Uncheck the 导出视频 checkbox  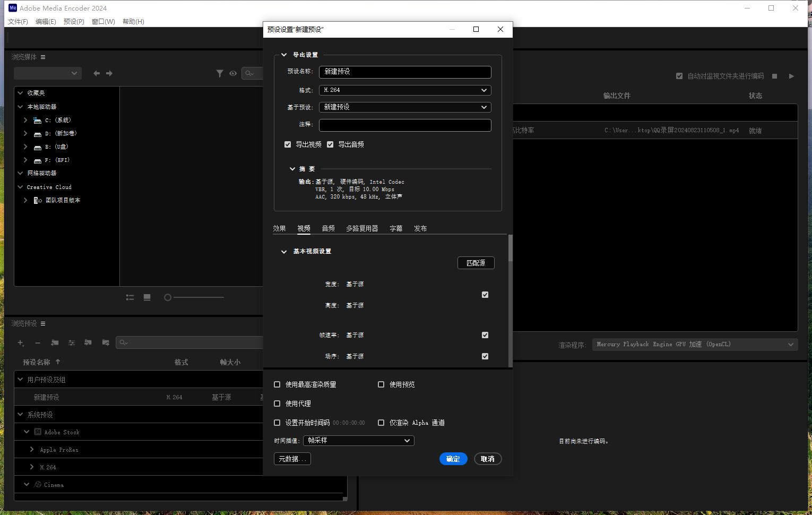point(288,144)
